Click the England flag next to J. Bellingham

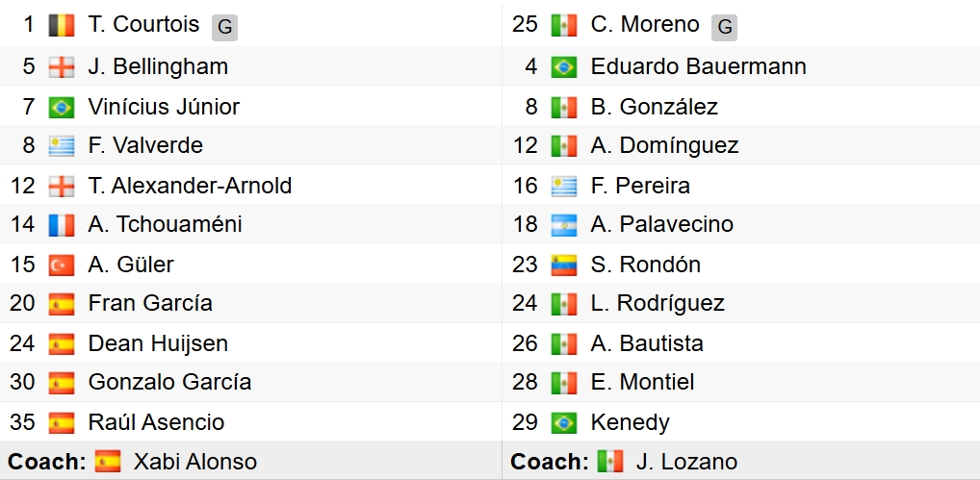62,67
